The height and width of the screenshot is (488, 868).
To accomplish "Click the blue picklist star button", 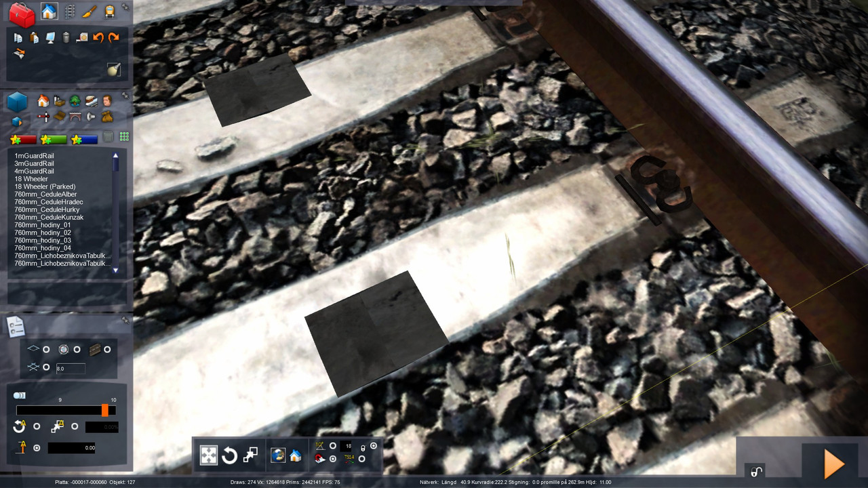I will click(85, 140).
